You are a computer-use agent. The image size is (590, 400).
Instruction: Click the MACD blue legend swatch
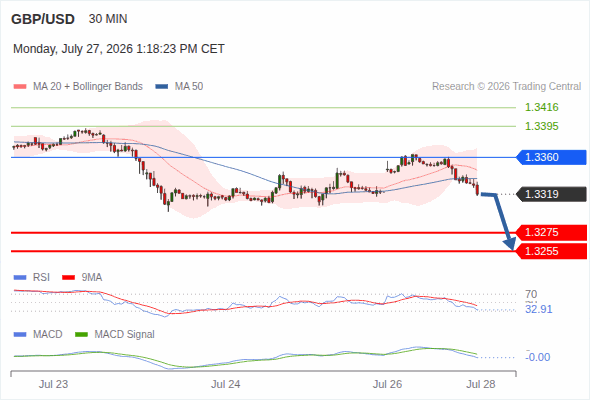(x=20, y=335)
